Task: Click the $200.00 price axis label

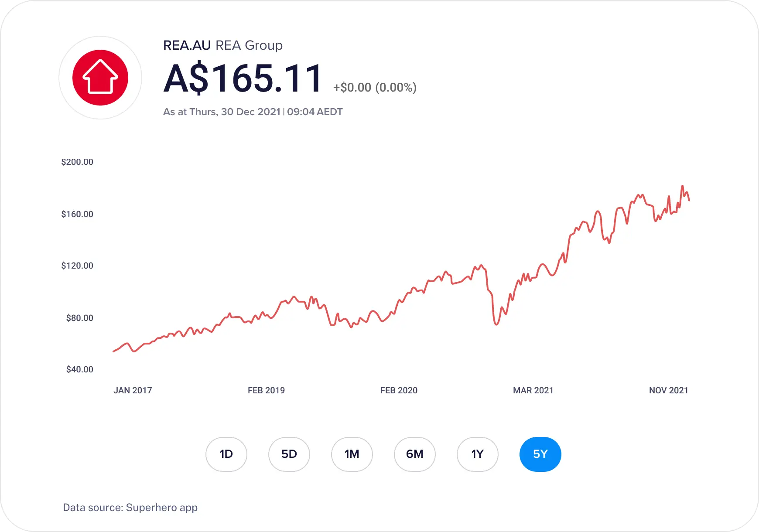Action: pyautogui.click(x=77, y=162)
